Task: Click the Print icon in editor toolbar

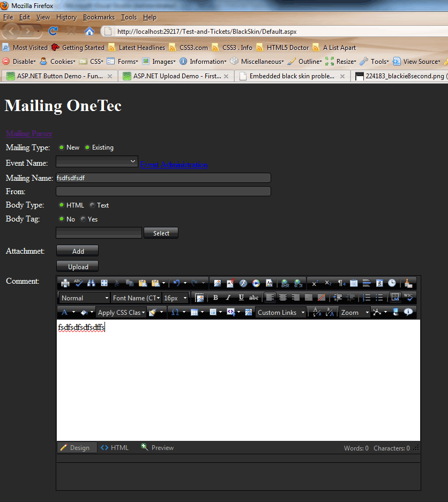Action: pyautogui.click(x=65, y=283)
